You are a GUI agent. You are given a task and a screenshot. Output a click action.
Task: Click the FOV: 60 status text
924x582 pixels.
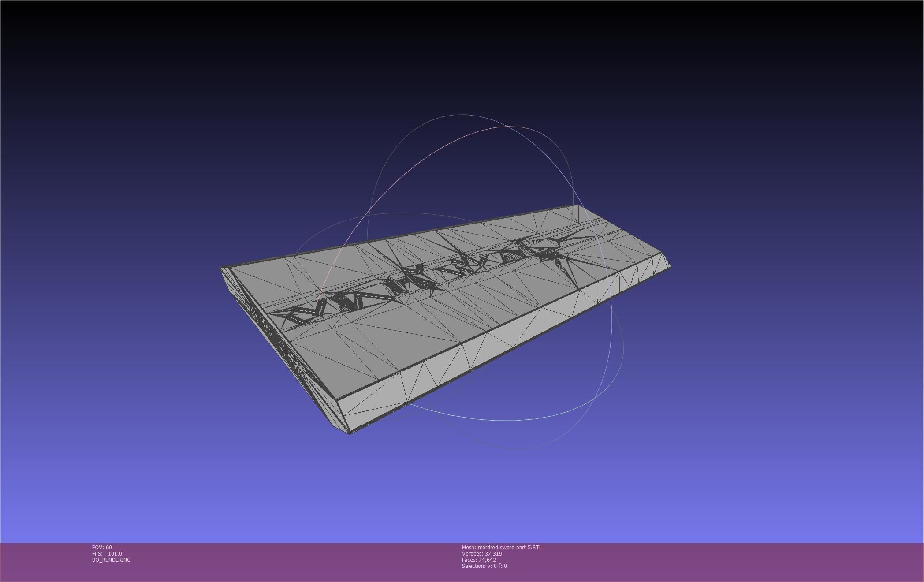[102, 548]
